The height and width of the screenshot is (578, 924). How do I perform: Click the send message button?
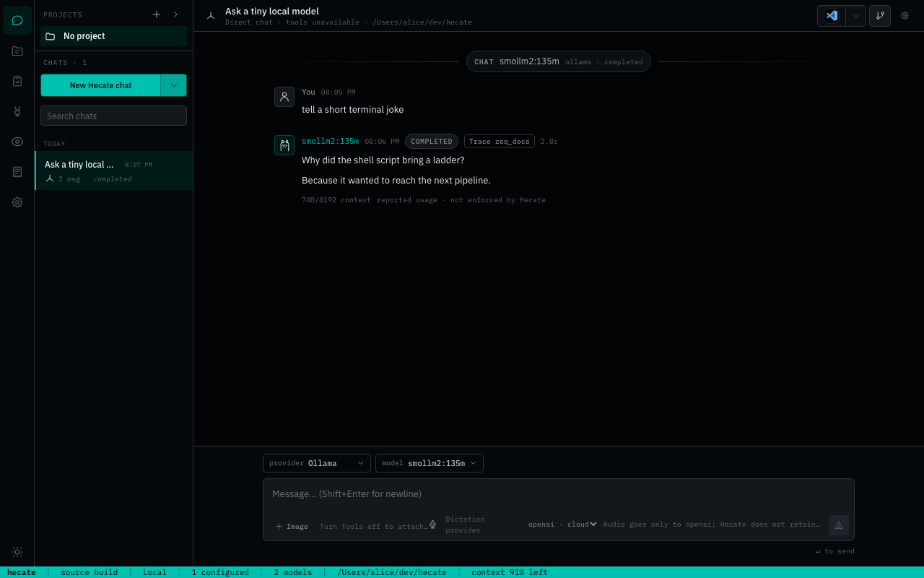[x=839, y=525]
